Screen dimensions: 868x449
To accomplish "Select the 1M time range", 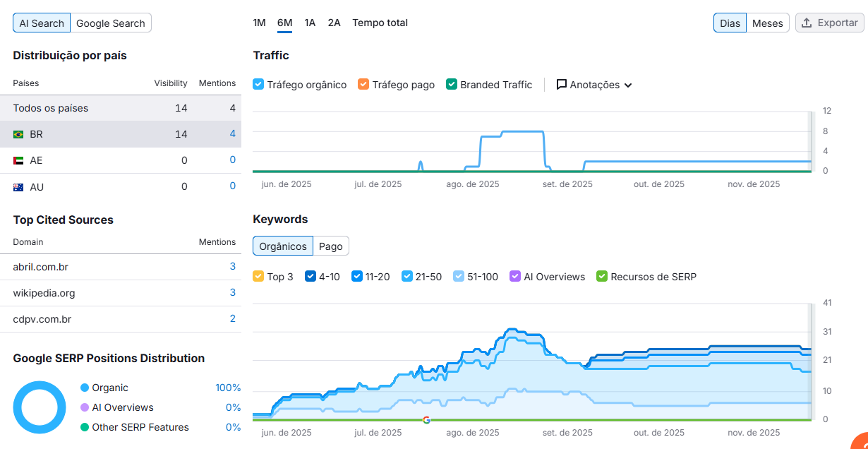I will click(x=259, y=23).
